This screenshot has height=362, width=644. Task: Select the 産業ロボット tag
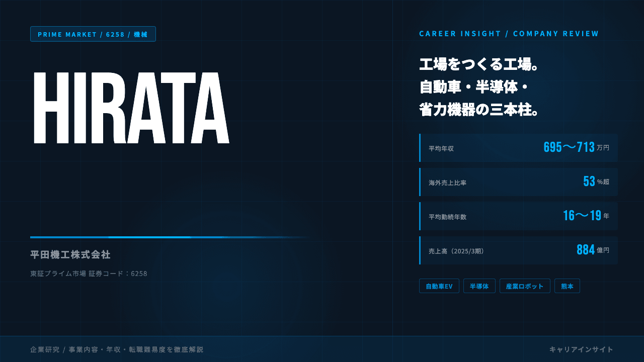525,286
